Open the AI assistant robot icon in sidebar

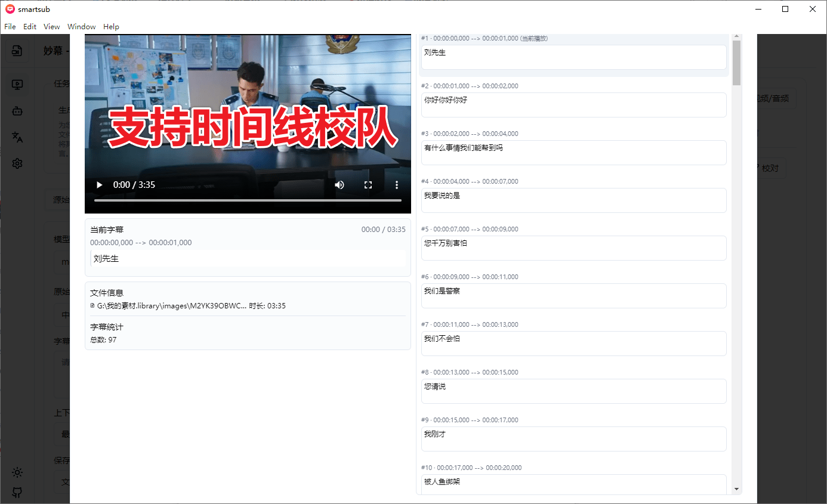(x=17, y=111)
